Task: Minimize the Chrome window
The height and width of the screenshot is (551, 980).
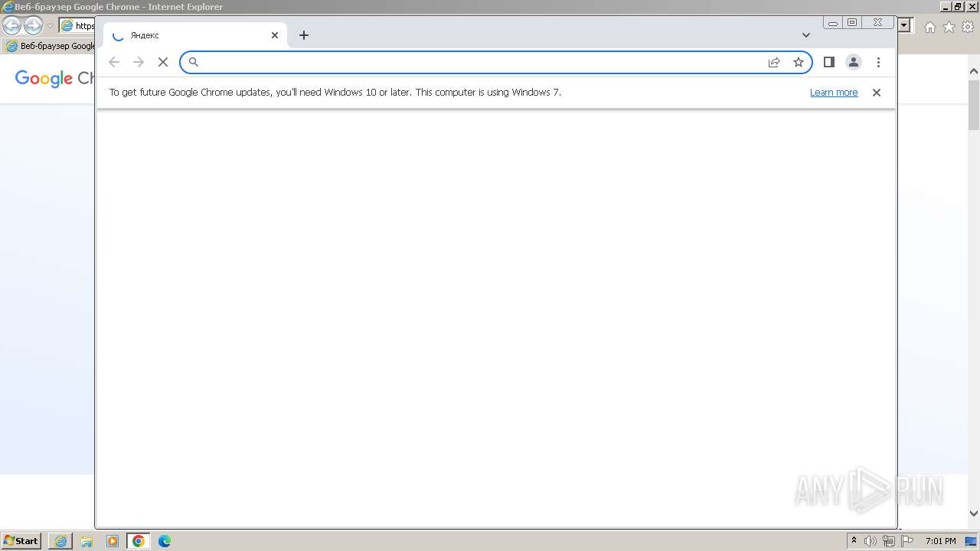Action: click(833, 23)
